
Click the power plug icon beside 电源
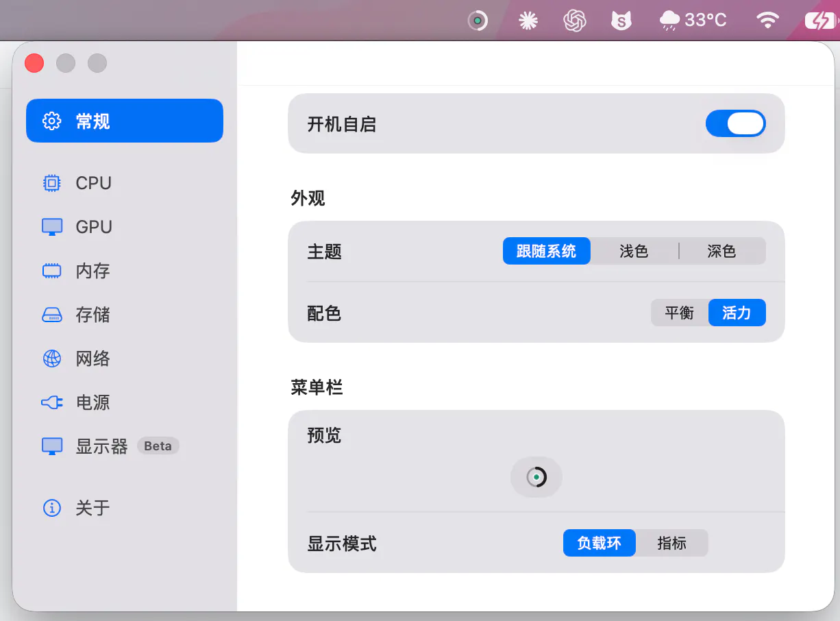(x=52, y=402)
